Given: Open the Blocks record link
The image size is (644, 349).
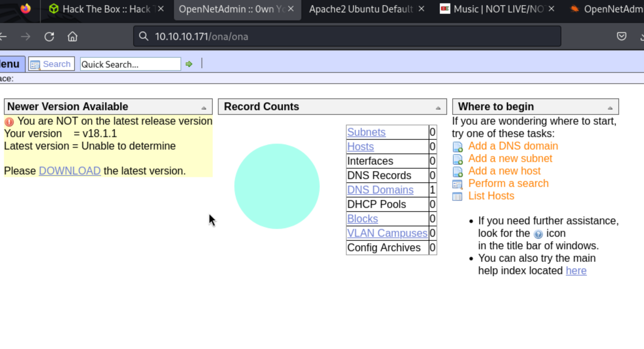Looking at the screenshot, I should click(362, 219).
